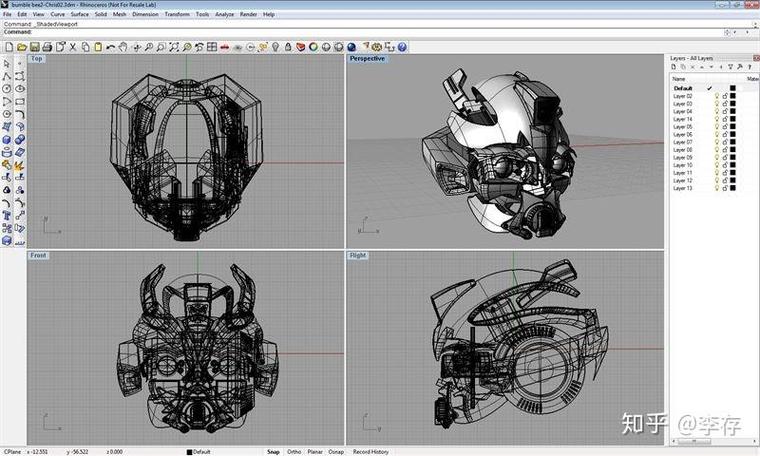
Task: Change the Layer 07 color swatch
Action: [x=733, y=142]
